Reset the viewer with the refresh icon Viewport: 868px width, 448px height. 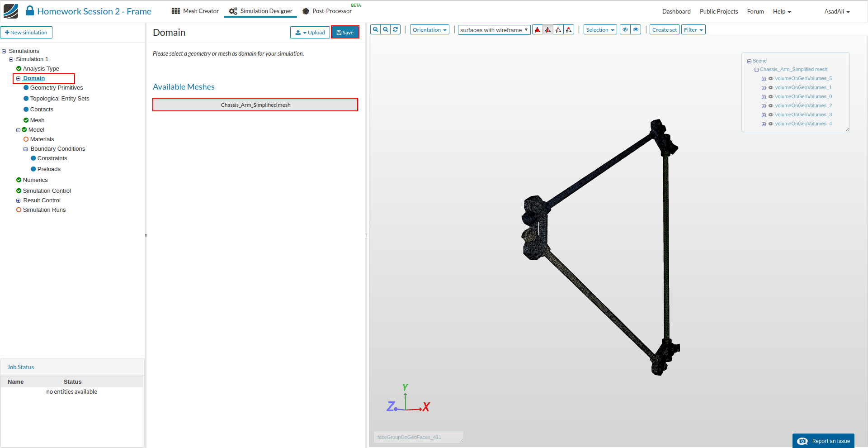click(396, 30)
